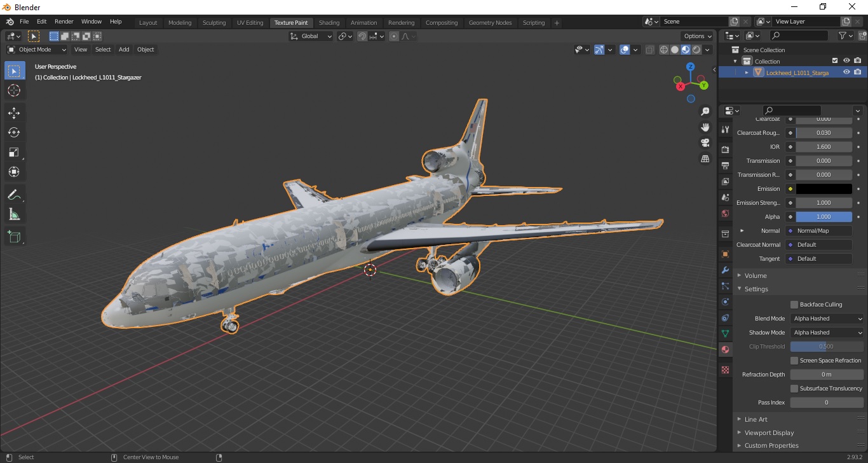868x463 pixels.
Task: Switch orthographic/perspective with grid icon
Action: [705, 158]
